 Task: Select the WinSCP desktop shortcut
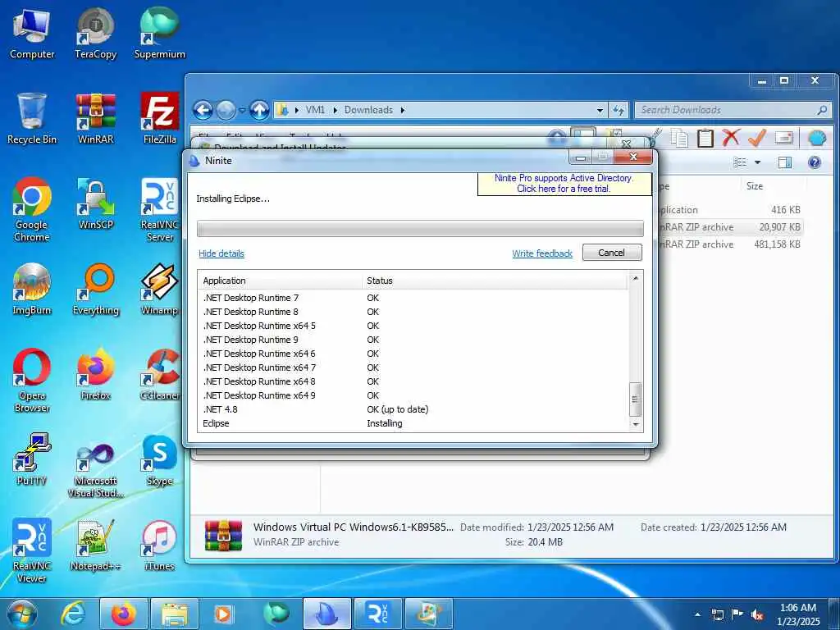point(96,203)
